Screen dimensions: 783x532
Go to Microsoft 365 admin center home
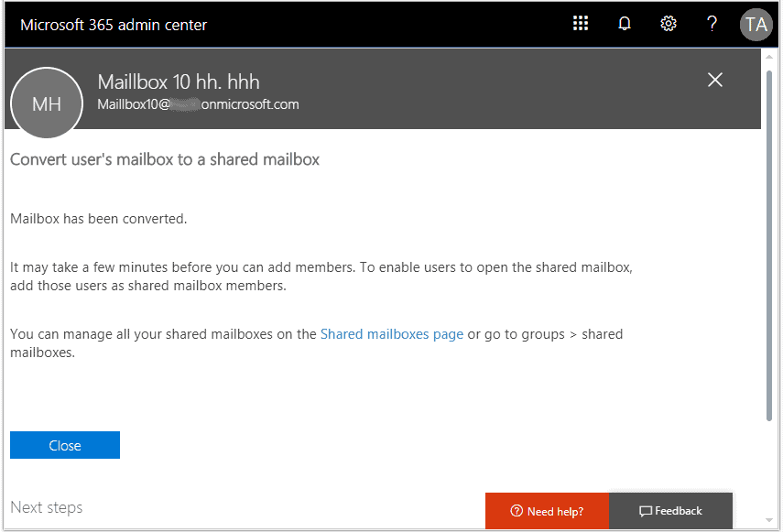point(113,24)
